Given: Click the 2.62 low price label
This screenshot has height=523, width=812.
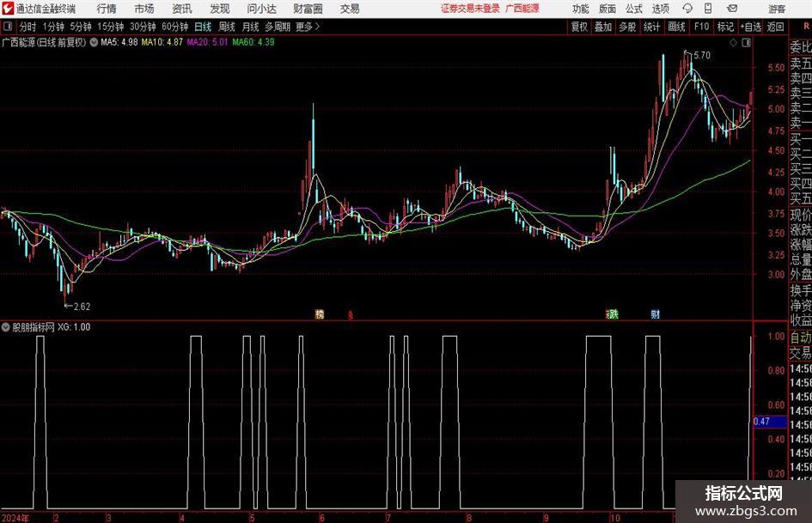Looking at the screenshot, I should point(82,307).
